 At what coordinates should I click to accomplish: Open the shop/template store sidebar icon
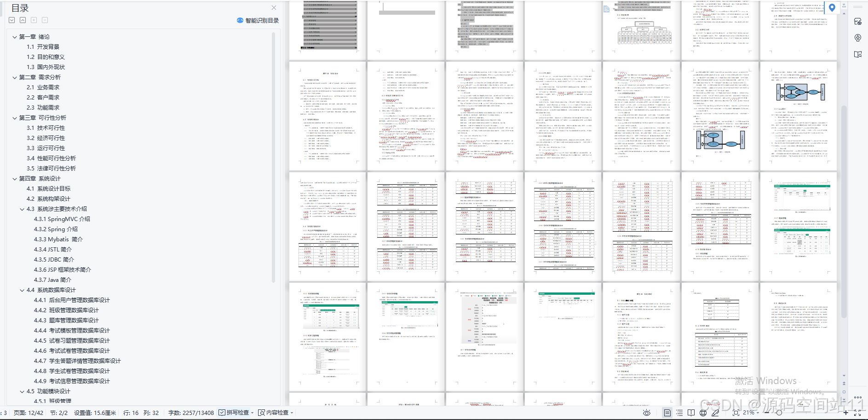click(858, 22)
